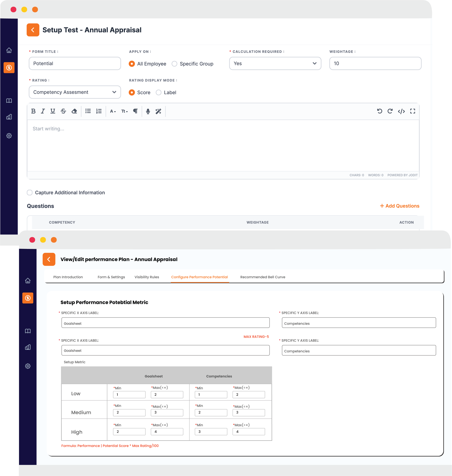This screenshot has height=476, width=452.
Task: Click the magic wand icon
Action: (158, 111)
